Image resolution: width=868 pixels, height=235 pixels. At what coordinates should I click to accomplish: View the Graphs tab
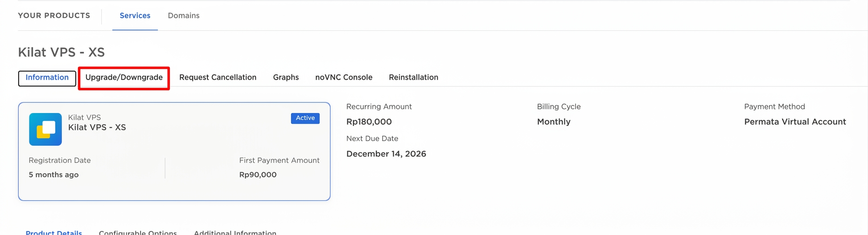(286, 77)
